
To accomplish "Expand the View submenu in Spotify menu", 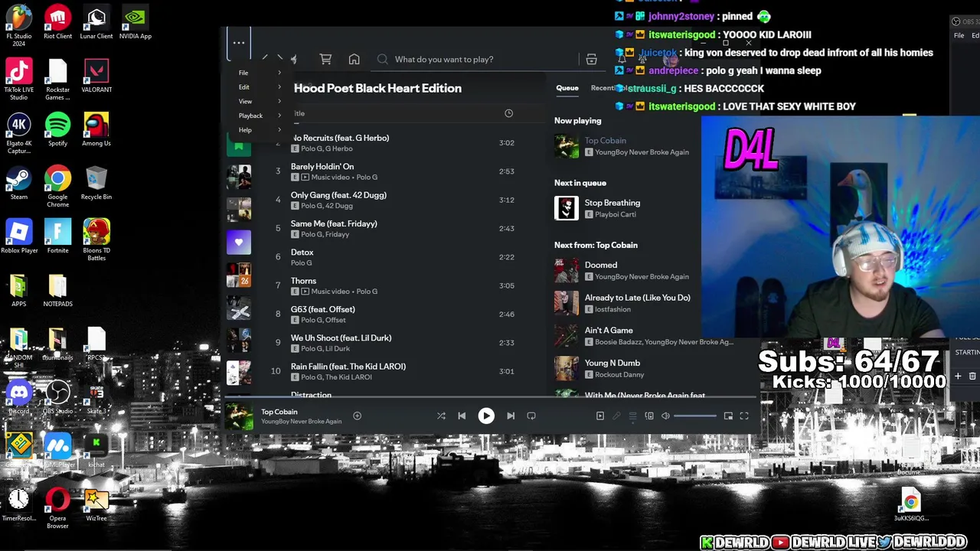I will point(260,101).
